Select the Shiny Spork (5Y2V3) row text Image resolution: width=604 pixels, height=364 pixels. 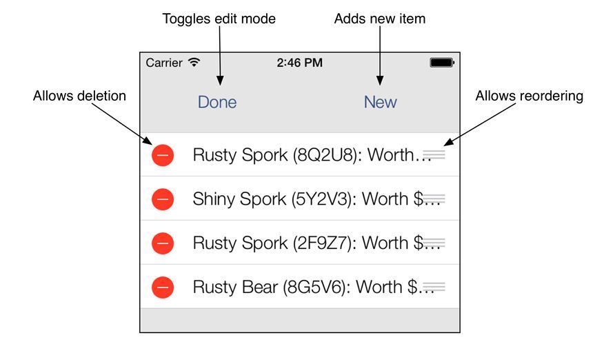(x=316, y=199)
